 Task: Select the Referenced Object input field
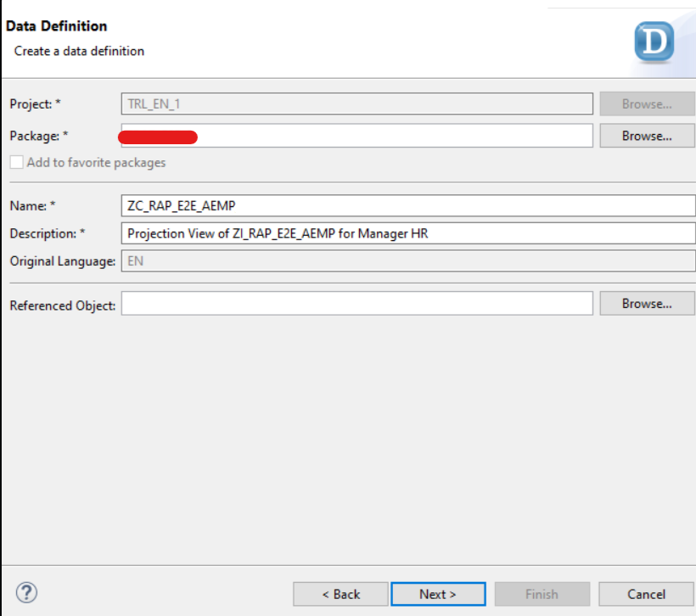coord(356,304)
